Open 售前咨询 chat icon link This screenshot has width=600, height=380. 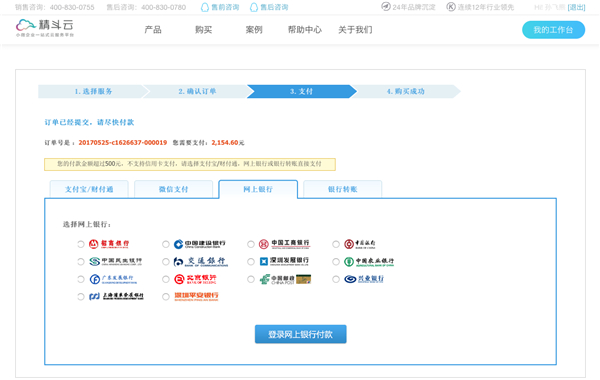(220, 7)
